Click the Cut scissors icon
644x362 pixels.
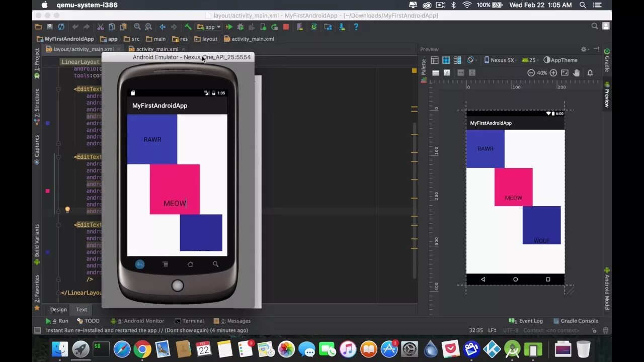(100, 27)
